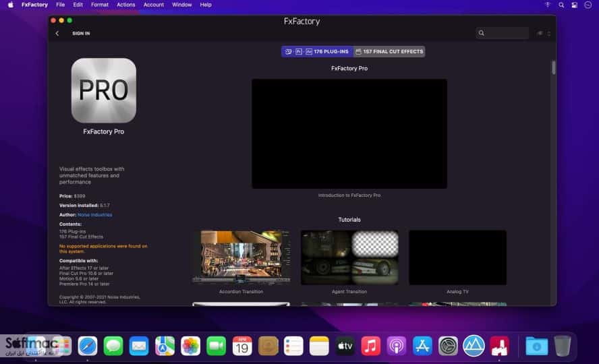The height and width of the screenshot is (364, 599).
Task: Open Calendar from the dock
Action: (242, 346)
